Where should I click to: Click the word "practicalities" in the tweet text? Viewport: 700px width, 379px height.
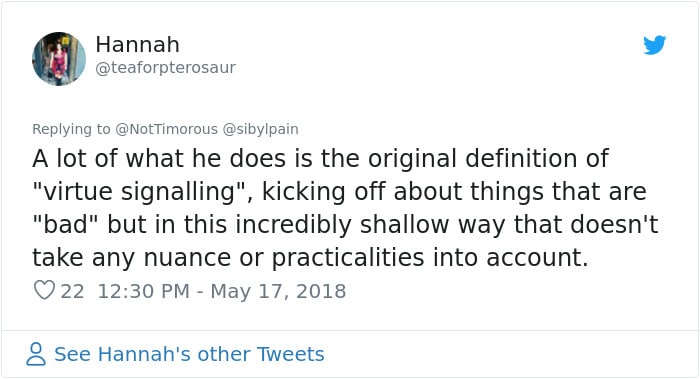click(348, 258)
